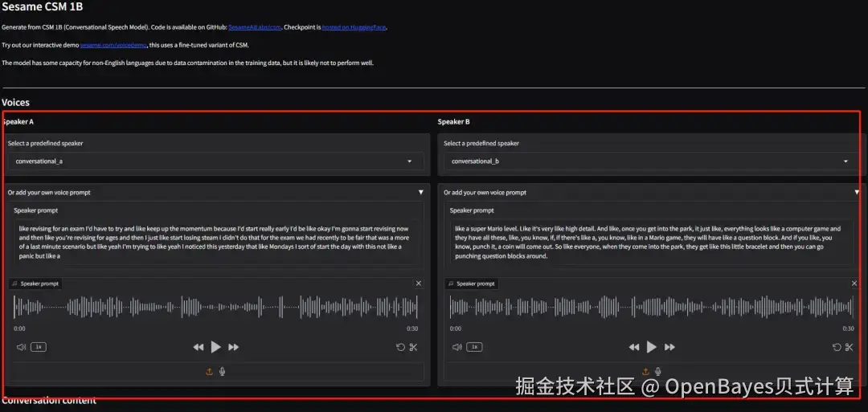Change Speaker A playback speed 1x

[39, 347]
